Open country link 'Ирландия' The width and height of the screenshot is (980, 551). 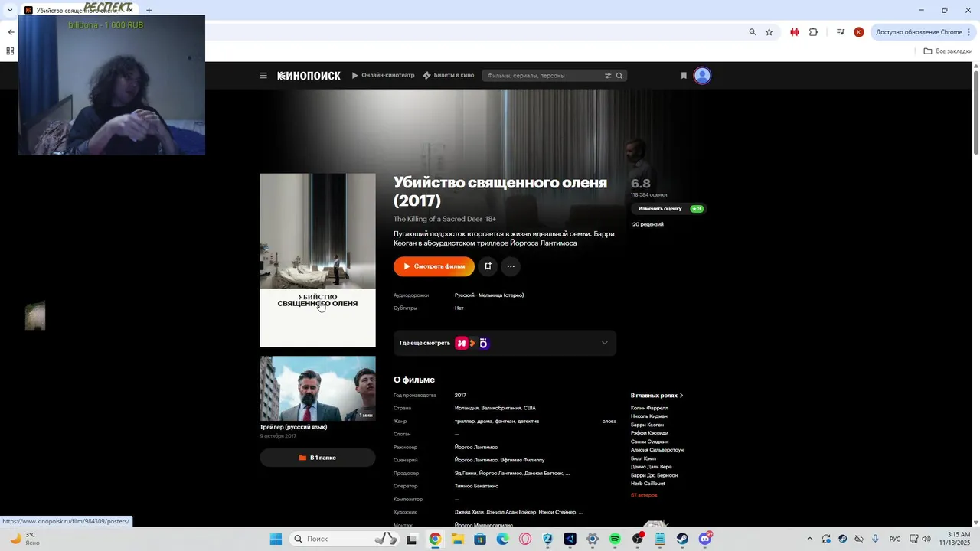point(466,408)
